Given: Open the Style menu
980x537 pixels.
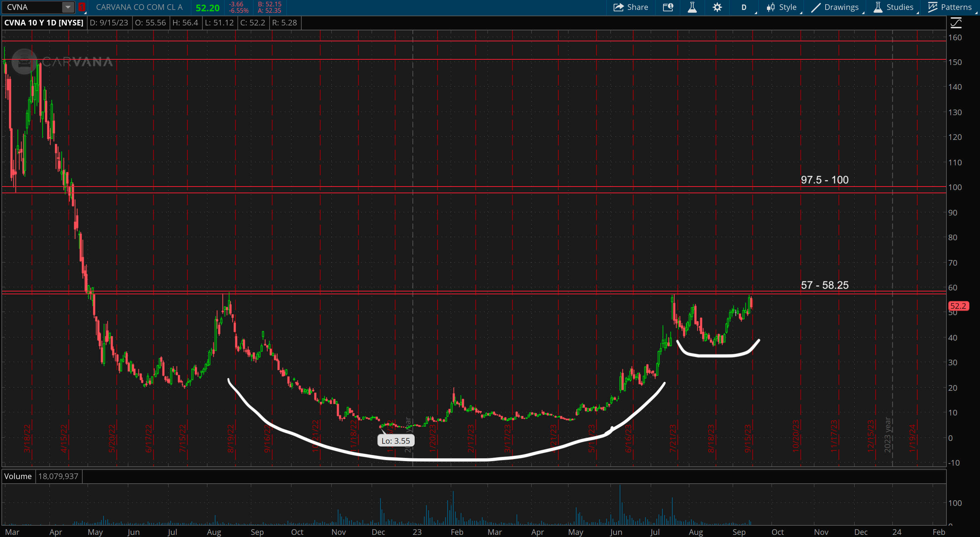Looking at the screenshot, I should click(782, 7).
